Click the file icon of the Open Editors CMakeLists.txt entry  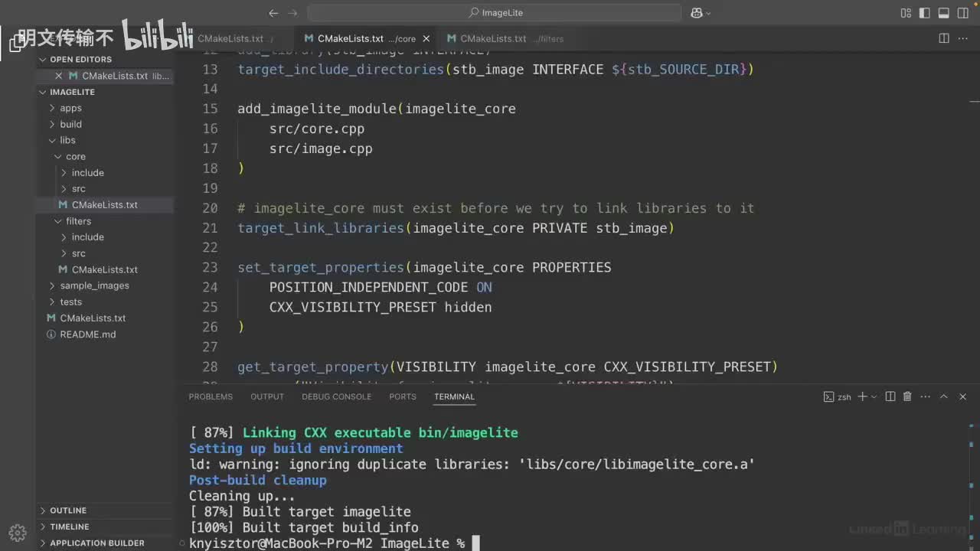74,76
